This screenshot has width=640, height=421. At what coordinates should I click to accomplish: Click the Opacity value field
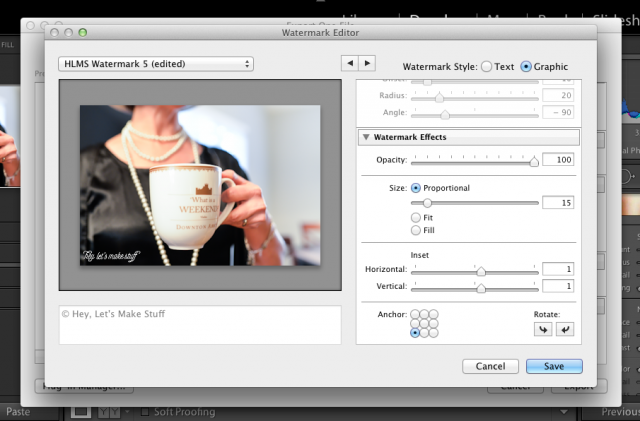pos(558,160)
